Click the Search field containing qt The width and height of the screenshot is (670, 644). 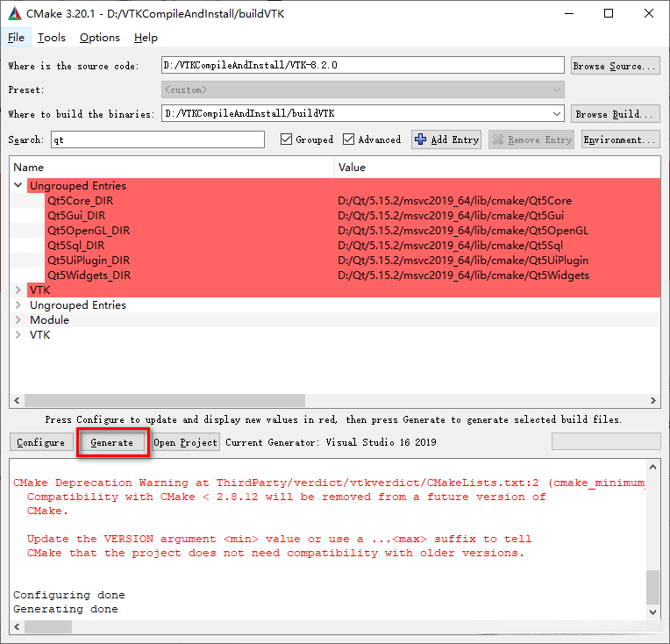pyautogui.click(x=158, y=140)
